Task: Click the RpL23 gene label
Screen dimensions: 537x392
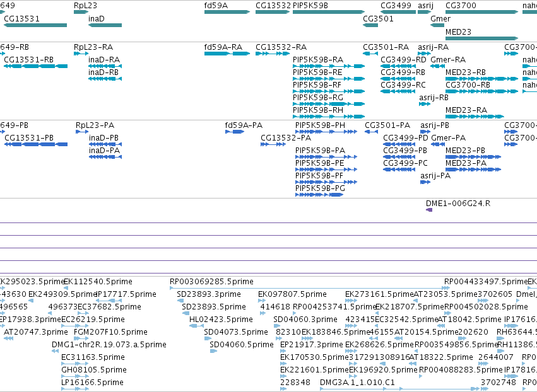Action: tap(85, 6)
